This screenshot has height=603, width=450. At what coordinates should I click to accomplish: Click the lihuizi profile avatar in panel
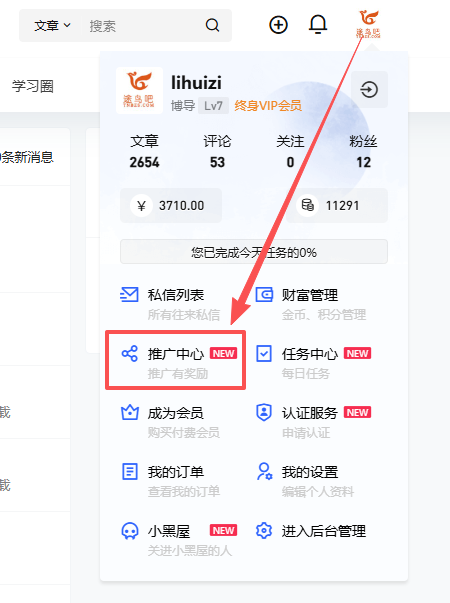pos(139,90)
